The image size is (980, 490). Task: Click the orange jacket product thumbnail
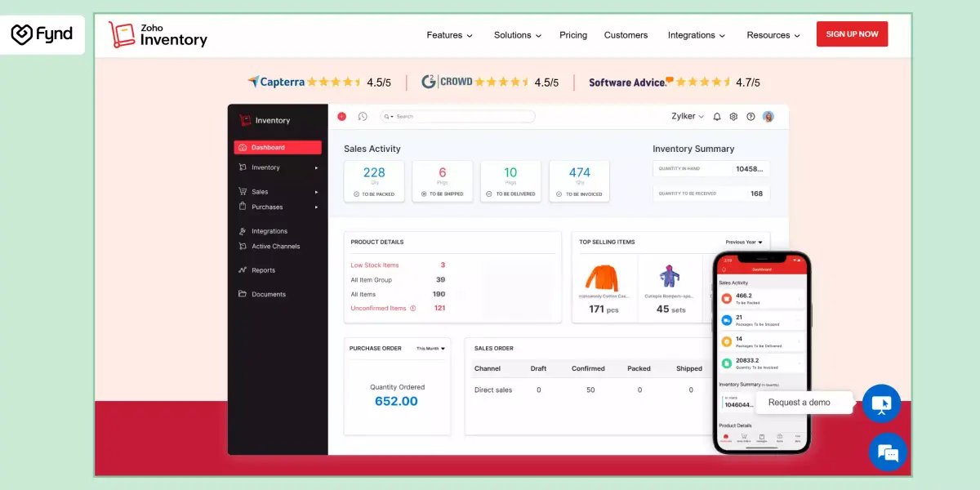[603, 278]
